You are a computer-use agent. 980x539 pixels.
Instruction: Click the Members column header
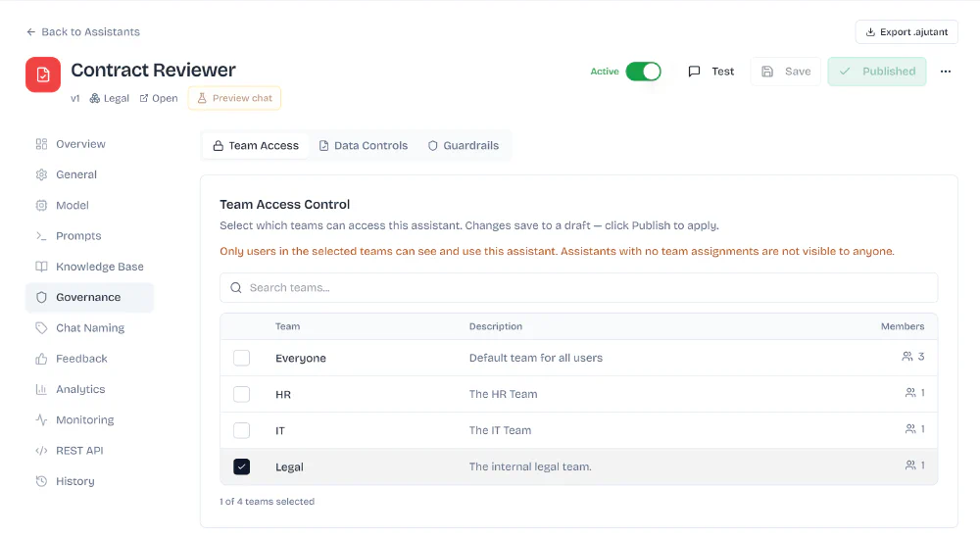903,326
